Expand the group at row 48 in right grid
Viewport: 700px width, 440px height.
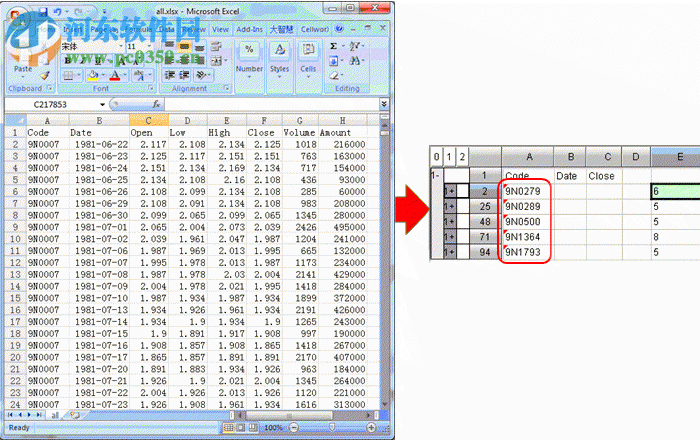[x=450, y=222]
